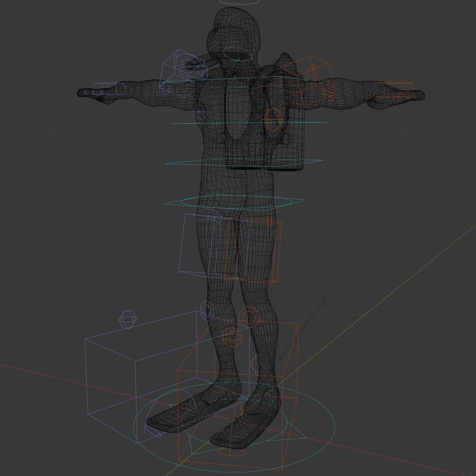Viewport: 476px width, 476px height.
Task: Select the blue sphere above the blue foot box
Action: pyautogui.click(x=128, y=319)
